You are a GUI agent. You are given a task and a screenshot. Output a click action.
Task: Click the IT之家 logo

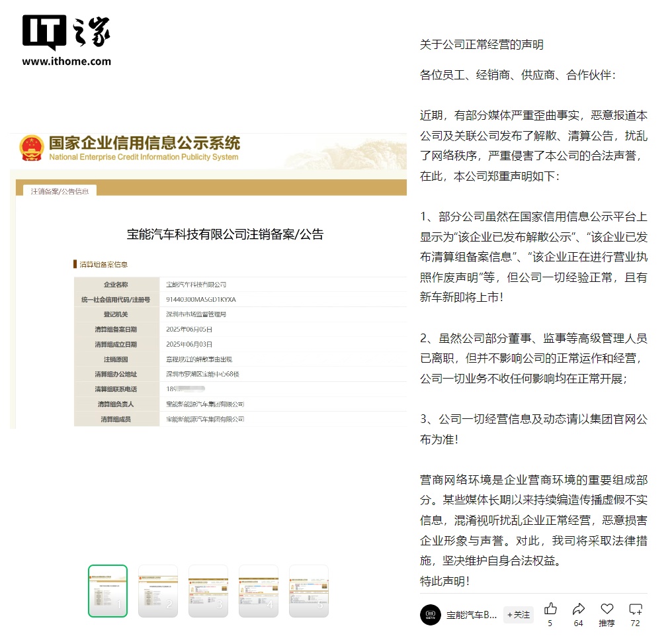pyautogui.click(x=66, y=32)
